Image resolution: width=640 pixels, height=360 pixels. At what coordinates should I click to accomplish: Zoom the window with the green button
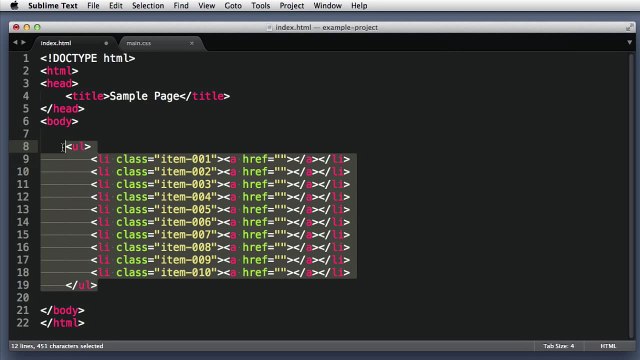pyautogui.click(x=37, y=27)
